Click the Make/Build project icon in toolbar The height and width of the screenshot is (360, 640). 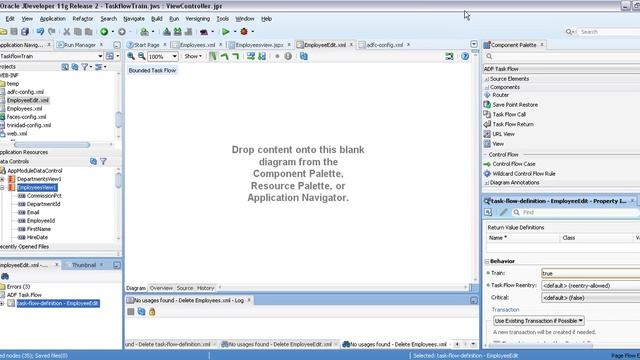(167, 31)
